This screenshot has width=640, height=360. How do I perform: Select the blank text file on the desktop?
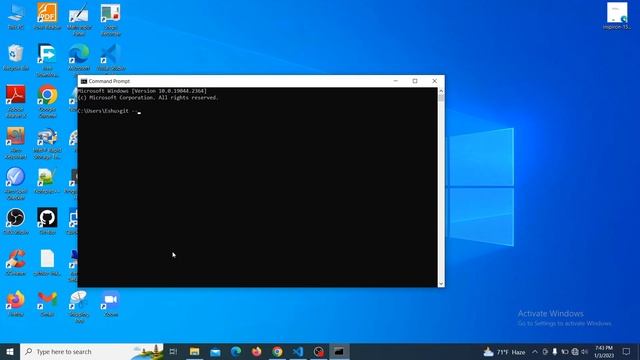[47, 262]
